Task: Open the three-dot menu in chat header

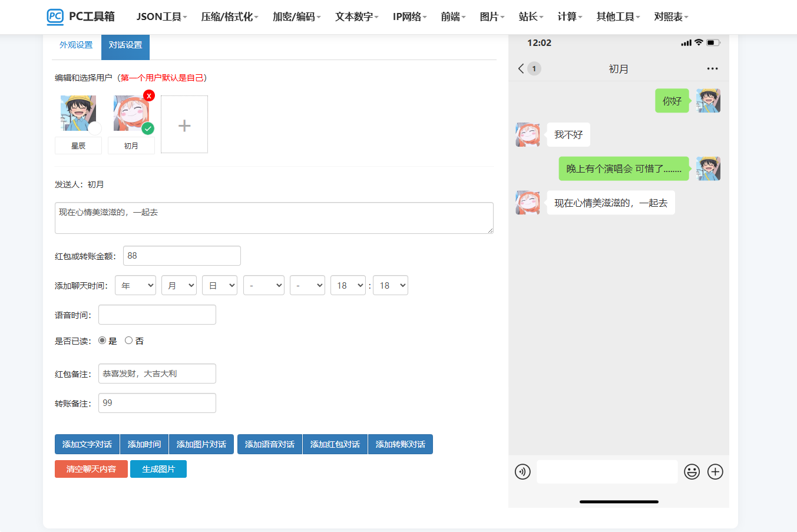Action: (x=712, y=69)
